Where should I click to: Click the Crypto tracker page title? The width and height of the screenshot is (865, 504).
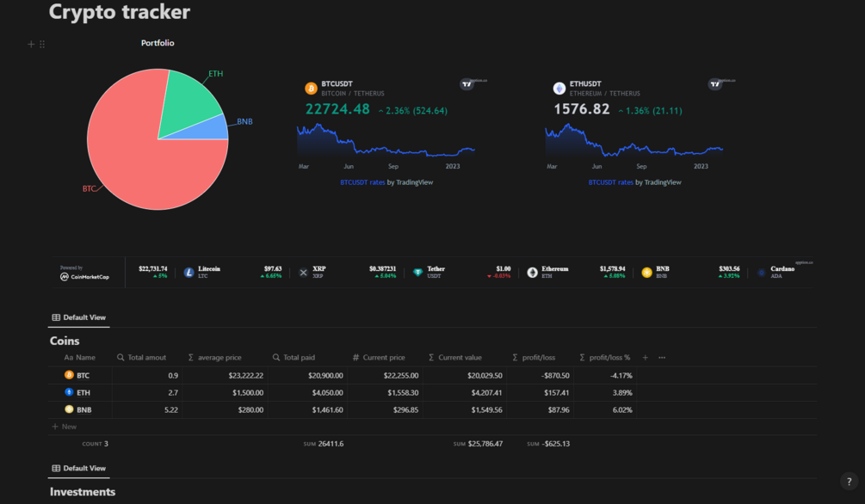click(119, 11)
